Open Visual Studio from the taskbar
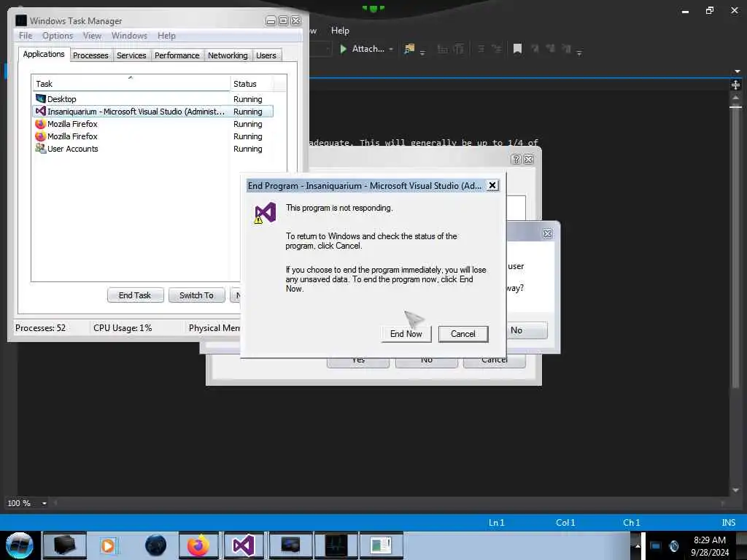The height and width of the screenshot is (560, 747). click(x=244, y=545)
